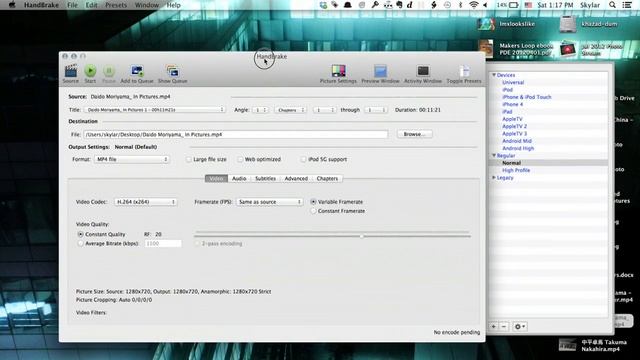The image size is (640, 360).
Task: Open the Preview Window
Action: pos(380,74)
